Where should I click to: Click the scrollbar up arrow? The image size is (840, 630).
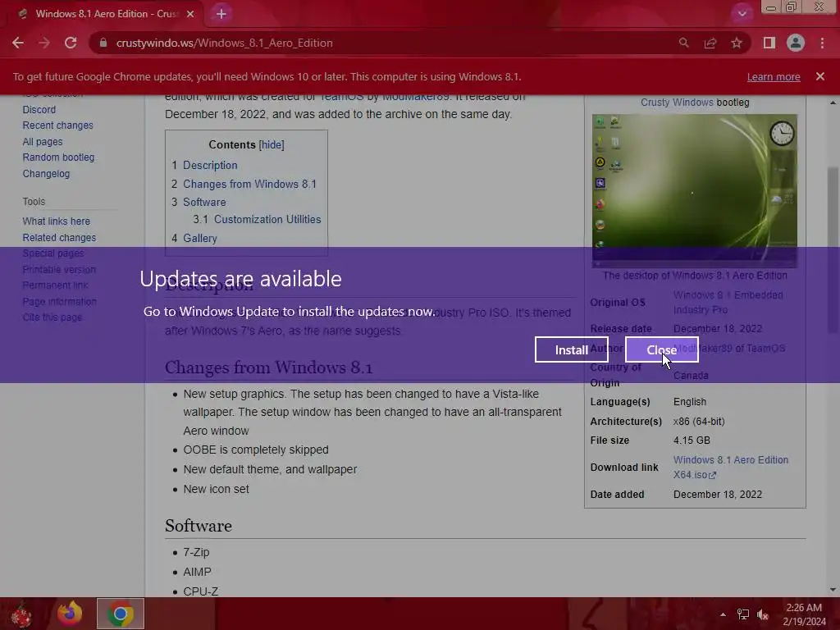pos(833,103)
